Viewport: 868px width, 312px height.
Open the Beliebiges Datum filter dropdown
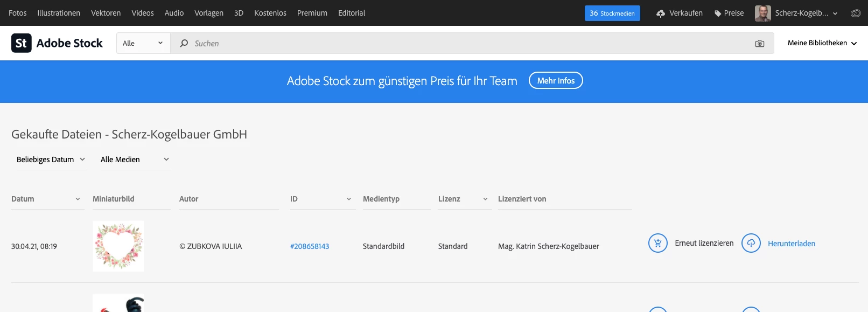click(51, 160)
